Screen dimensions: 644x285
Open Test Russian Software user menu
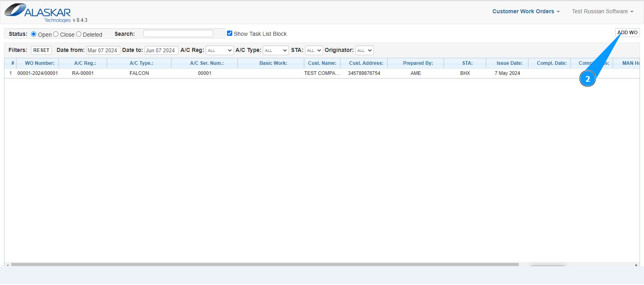(x=603, y=11)
